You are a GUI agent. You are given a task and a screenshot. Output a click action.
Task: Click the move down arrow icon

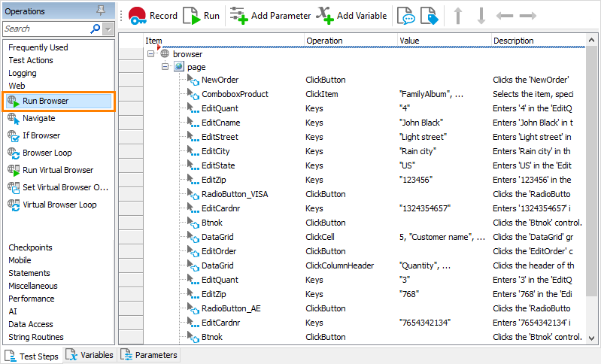(x=481, y=16)
